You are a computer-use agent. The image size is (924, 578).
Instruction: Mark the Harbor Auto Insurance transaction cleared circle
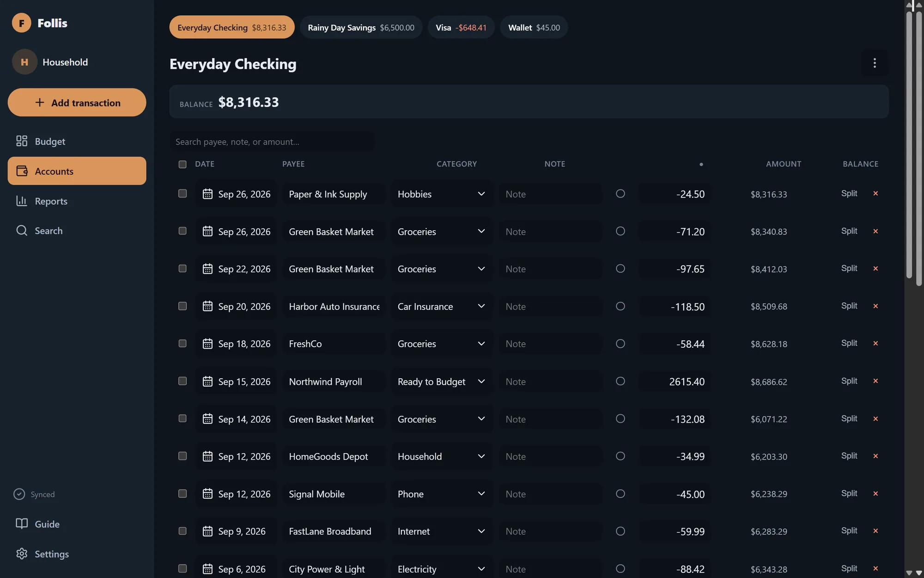point(620,306)
